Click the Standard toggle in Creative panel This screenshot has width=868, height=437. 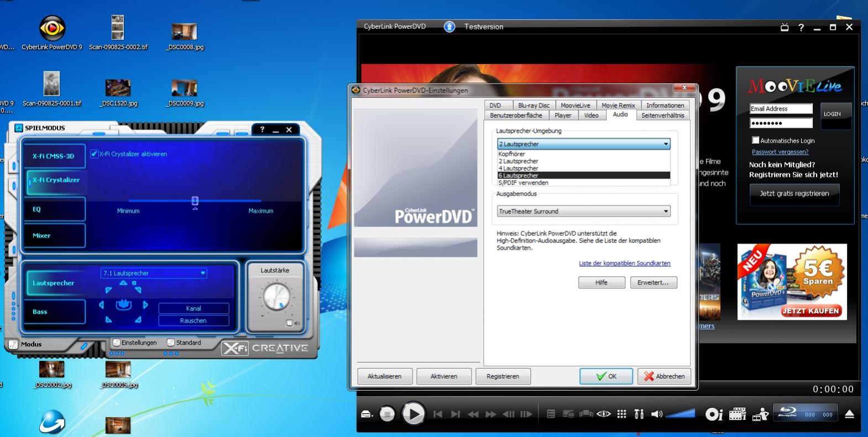tap(171, 343)
